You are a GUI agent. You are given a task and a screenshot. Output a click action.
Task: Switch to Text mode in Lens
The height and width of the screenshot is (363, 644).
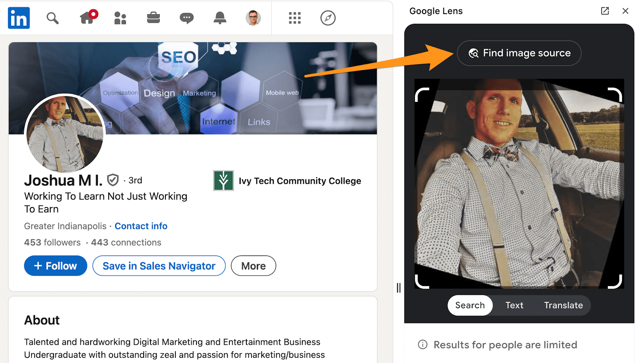coord(514,305)
